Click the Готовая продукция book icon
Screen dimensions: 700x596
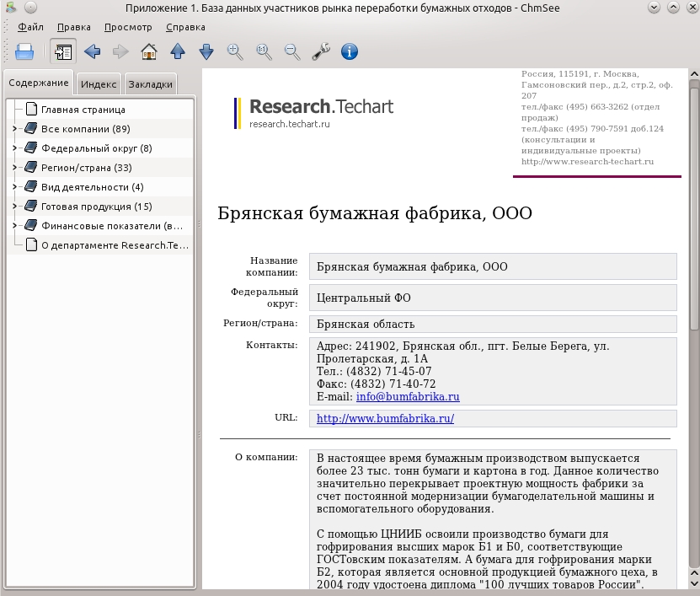(x=31, y=207)
